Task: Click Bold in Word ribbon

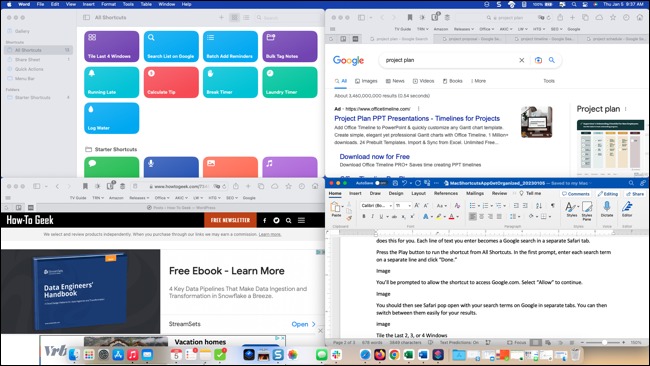Action: tap(364, 216)
